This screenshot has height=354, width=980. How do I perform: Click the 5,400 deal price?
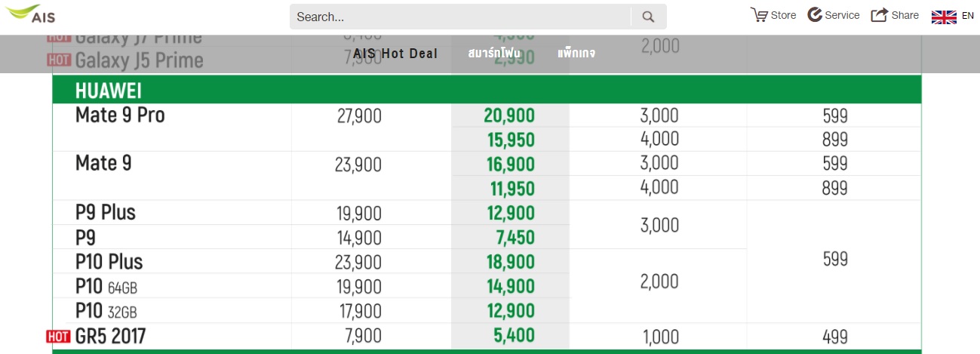click(x=515, y=336)
